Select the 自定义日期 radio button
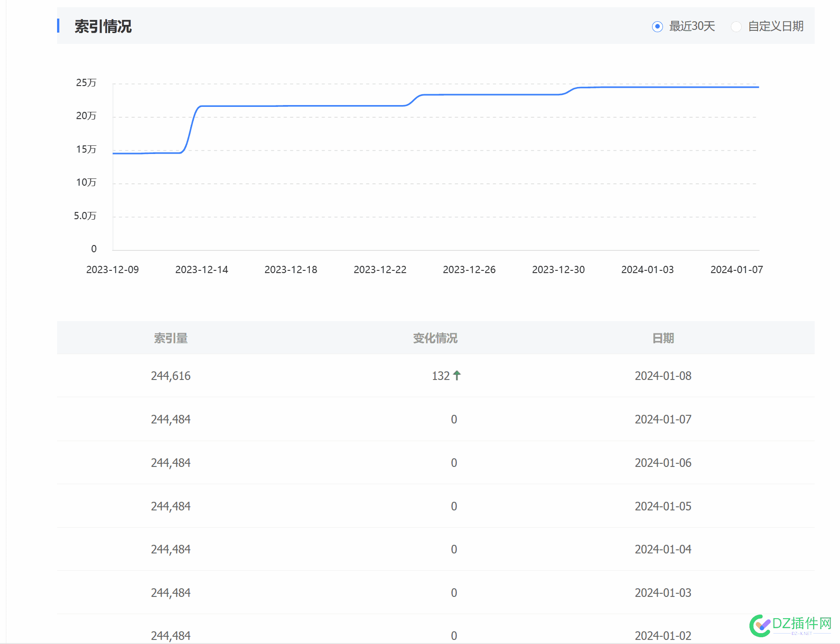Screen dimensions: 840x644 (736, 27)
